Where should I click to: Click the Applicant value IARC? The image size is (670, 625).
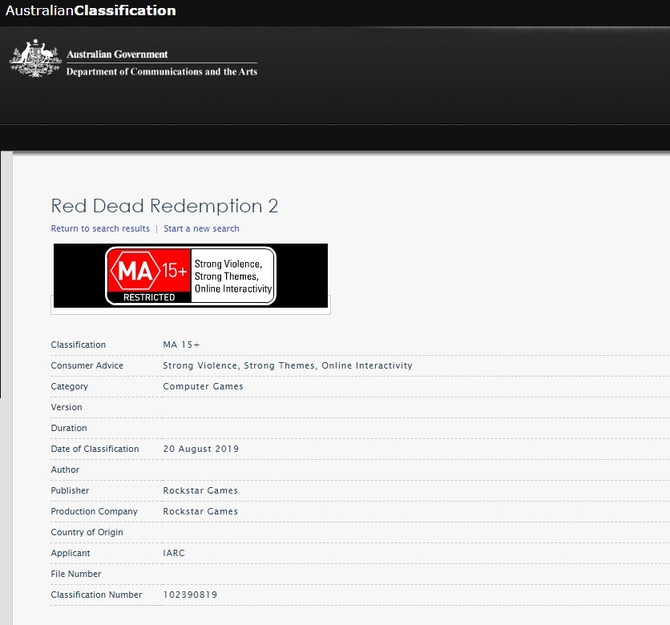pyautogui.click(x=174, y=553)
